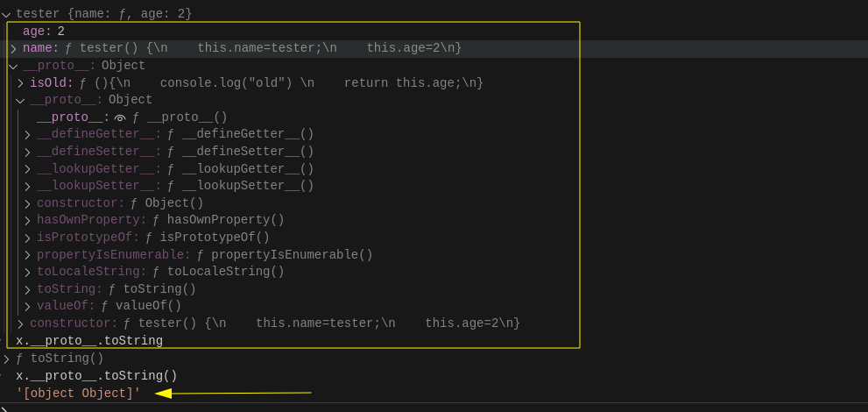868x412 pixels.
Task: Expand the __defineSetter__ function
Action: tap(28, 152)
